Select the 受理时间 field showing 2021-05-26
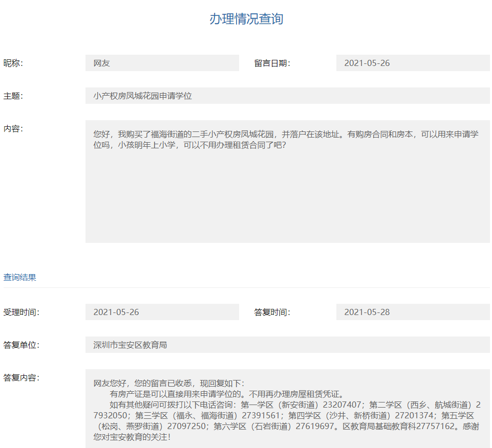Viewport: 492px width, 448px height. coord(162,312)
